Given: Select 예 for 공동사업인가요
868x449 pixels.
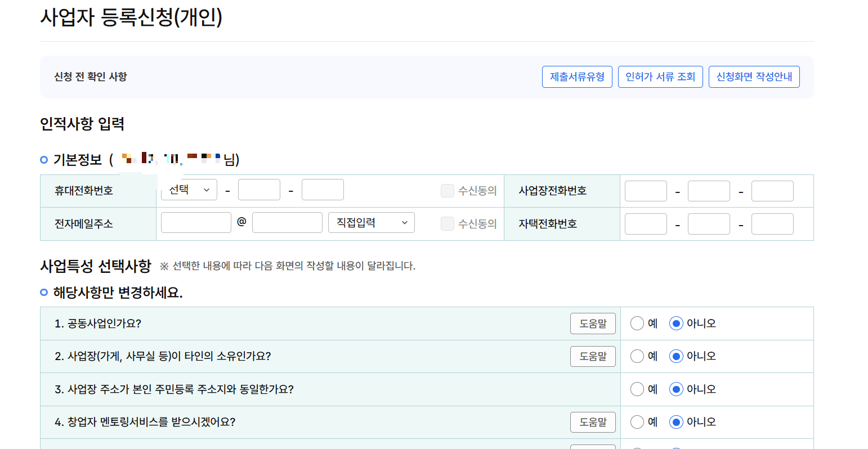Looking at the screenshot, I should pyautogui.click(x=637, y=324).
